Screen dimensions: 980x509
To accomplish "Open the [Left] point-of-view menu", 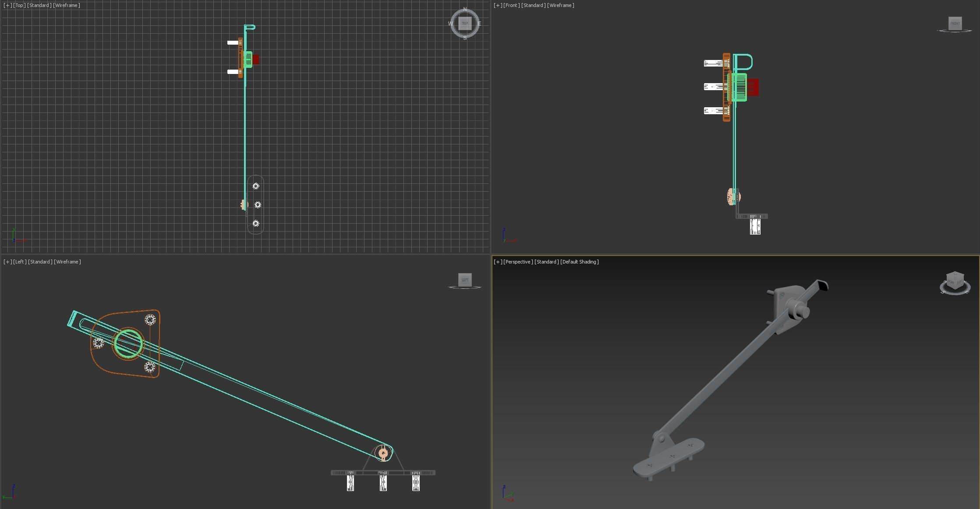I will [20, 262].
